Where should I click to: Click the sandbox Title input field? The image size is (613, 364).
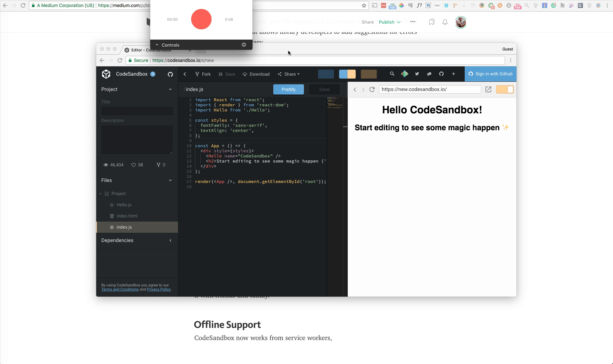(137, 111)
